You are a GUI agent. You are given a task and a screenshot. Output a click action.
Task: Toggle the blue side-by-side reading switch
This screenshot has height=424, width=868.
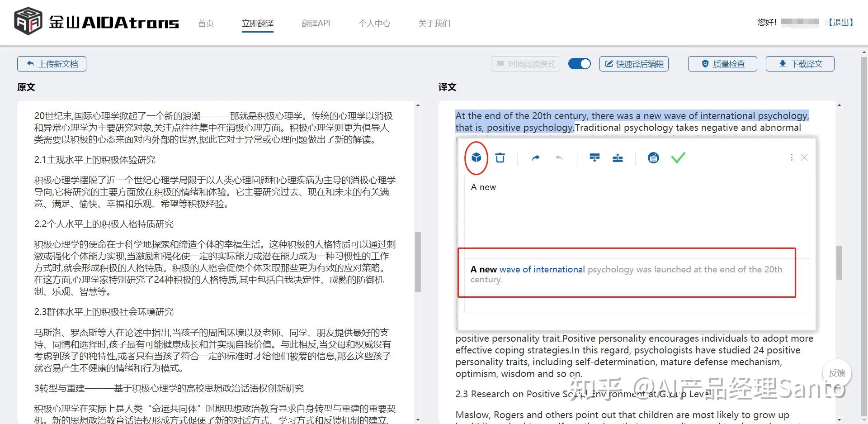point(579,64)
